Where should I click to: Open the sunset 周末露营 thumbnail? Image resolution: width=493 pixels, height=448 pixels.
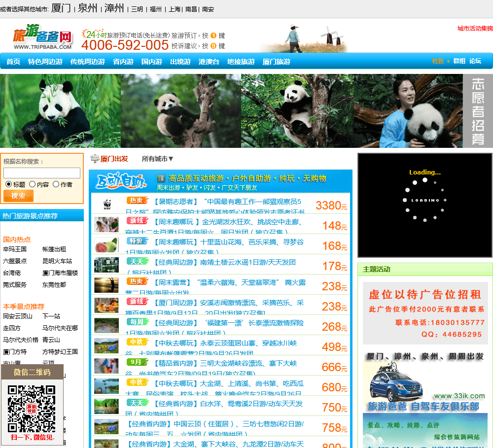(106, 285)
